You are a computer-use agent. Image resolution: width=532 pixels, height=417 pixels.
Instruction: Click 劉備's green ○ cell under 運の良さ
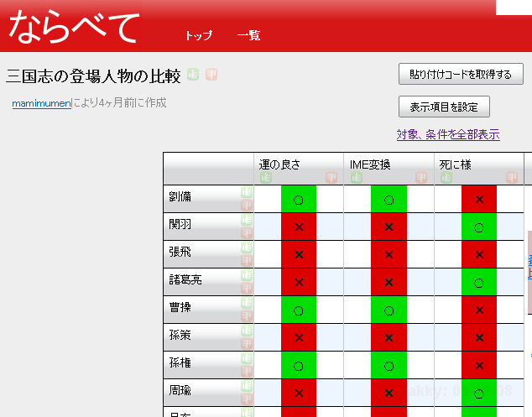299,199
